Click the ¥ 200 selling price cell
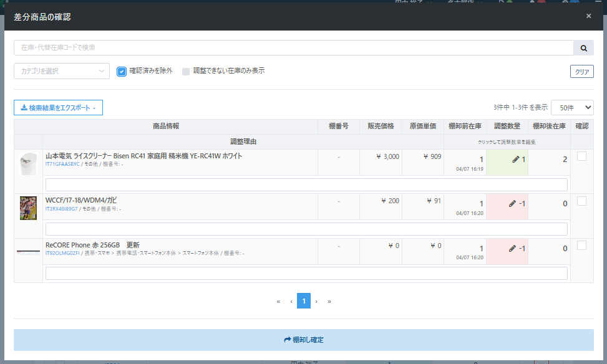 [x=381, y=206]
